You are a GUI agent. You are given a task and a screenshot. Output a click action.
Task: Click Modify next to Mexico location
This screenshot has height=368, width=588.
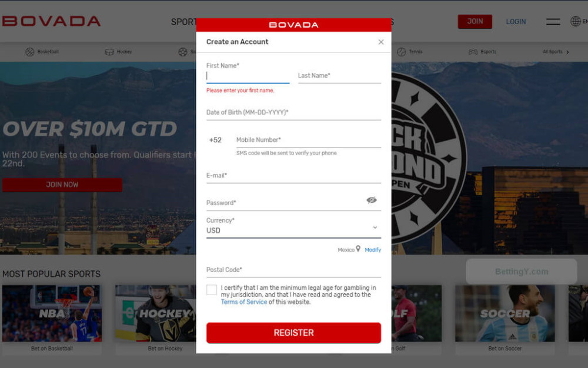(373, 249)
